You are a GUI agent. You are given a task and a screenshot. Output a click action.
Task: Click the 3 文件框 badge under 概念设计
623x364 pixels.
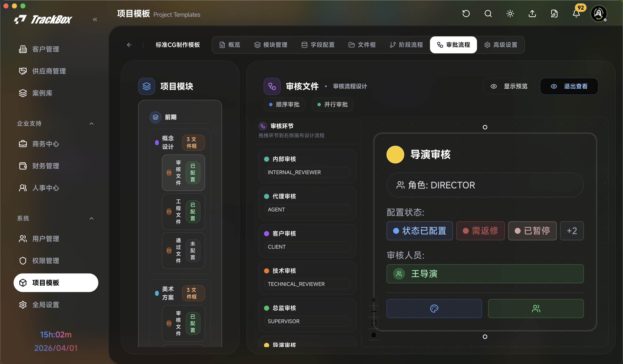click(193, 142)
